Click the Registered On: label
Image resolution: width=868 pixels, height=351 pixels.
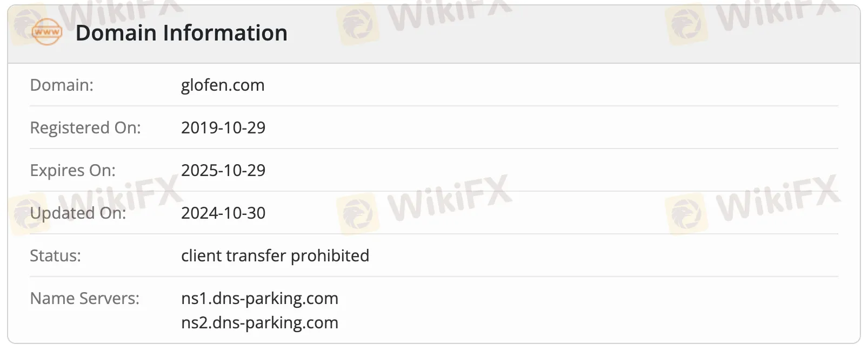click(85, 128)
